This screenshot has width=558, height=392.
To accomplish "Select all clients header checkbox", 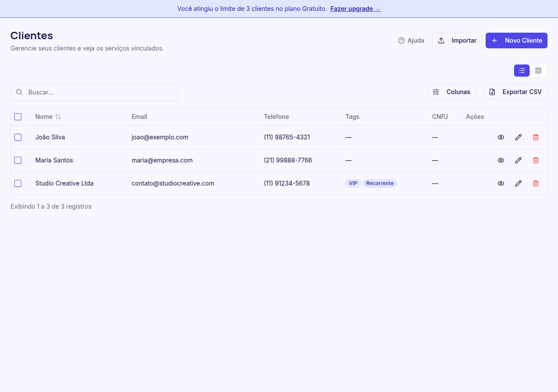I will [x=18, y=117].
